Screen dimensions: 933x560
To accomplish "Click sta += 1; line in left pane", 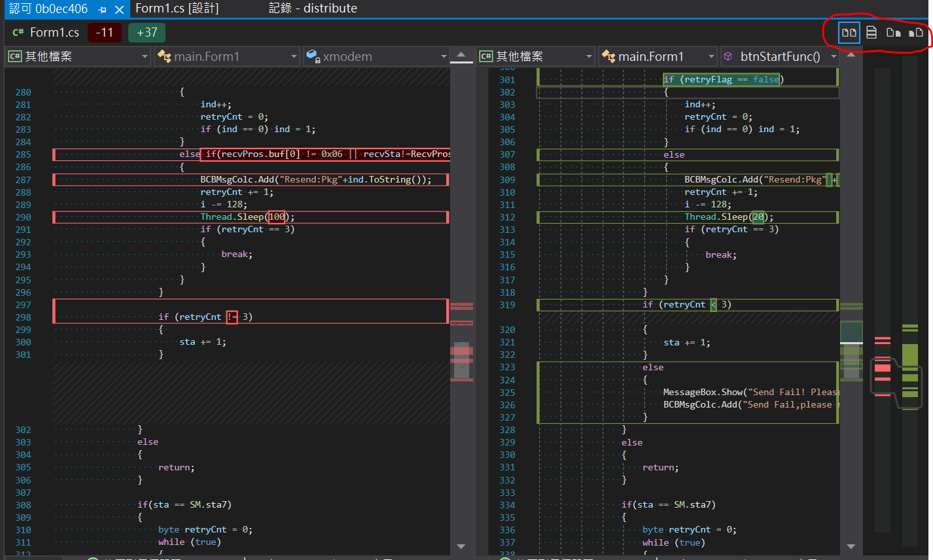I will pos(203,342).
